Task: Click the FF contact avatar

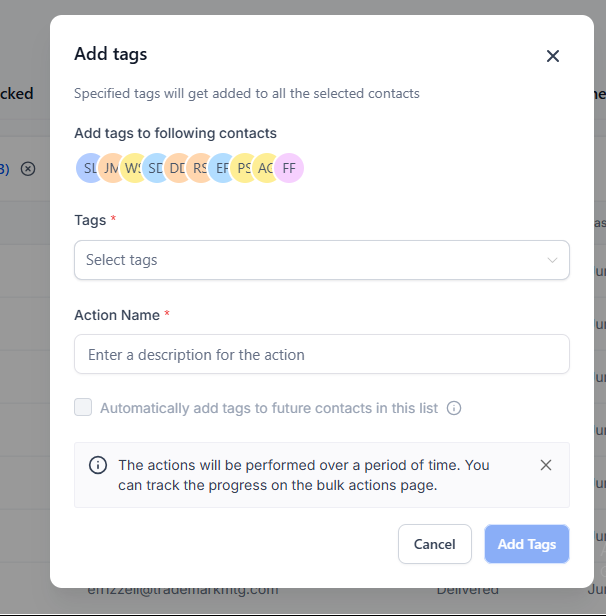Action: tap(289, 168)
